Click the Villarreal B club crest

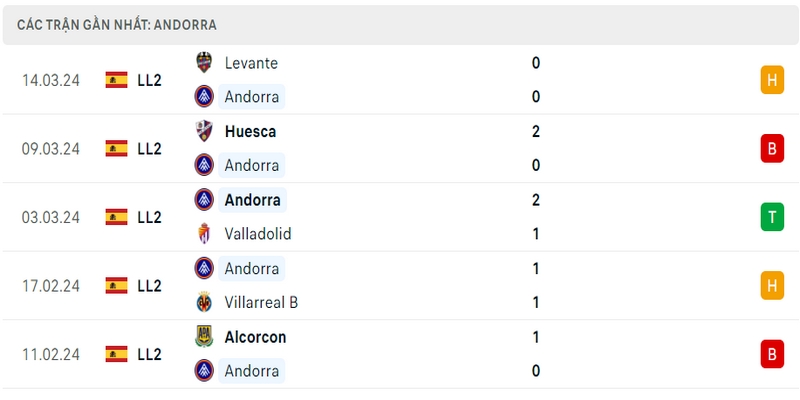204,302
